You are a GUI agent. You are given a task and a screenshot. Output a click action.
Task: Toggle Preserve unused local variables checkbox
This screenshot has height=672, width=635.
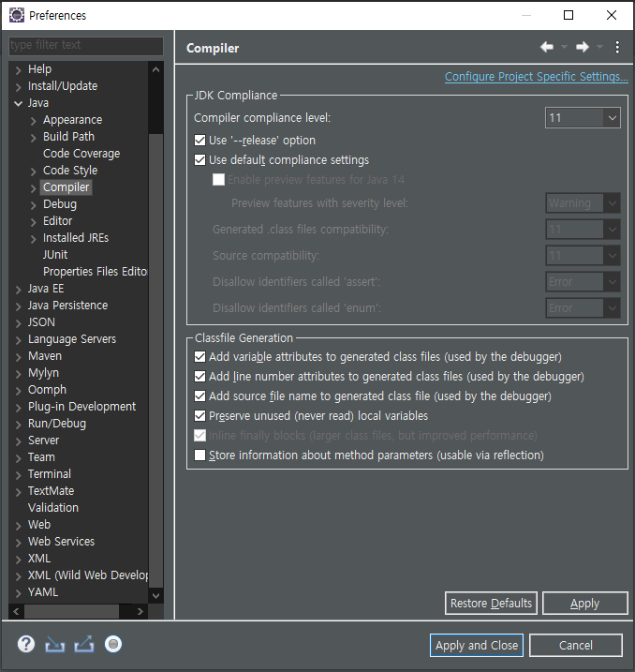(x=200, y=416)
